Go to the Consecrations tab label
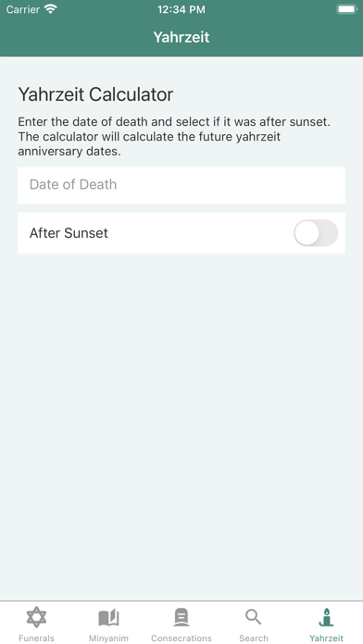Viewport: 363px width, 644px height. pos(181,638)
